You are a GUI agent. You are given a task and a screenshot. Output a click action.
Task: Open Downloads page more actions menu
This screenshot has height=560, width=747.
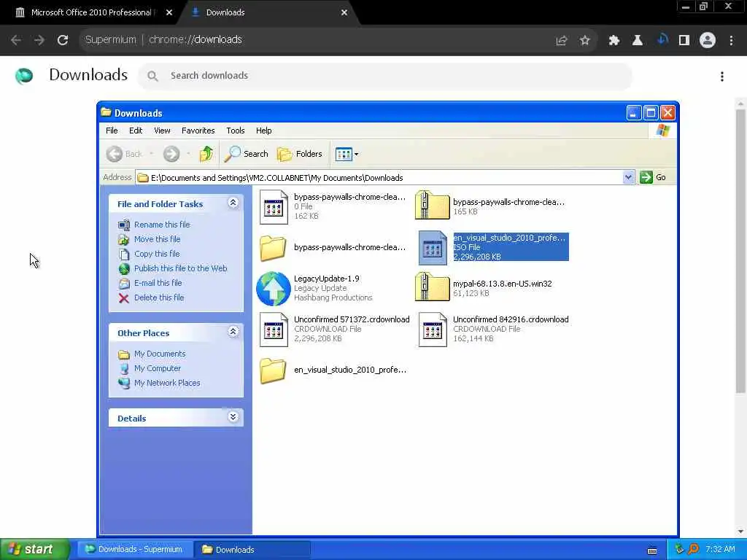722,76
